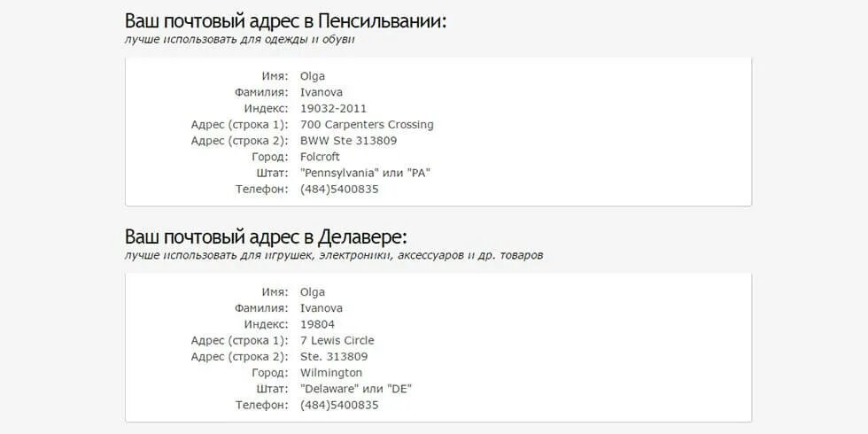868x434 pixels.
Task: Click the "Pennsylvania" или "PA" state value
Action: click(365, 173)
